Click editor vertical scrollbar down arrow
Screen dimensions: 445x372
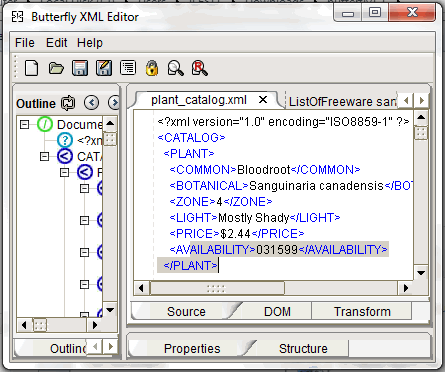[x=421, y=273]
